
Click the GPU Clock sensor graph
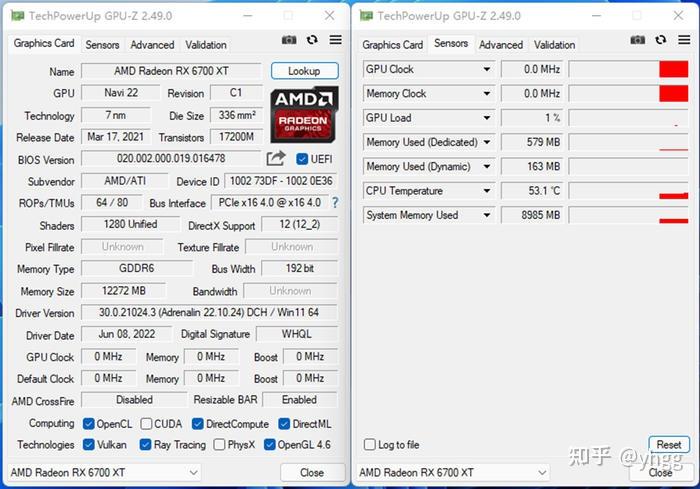629,69
